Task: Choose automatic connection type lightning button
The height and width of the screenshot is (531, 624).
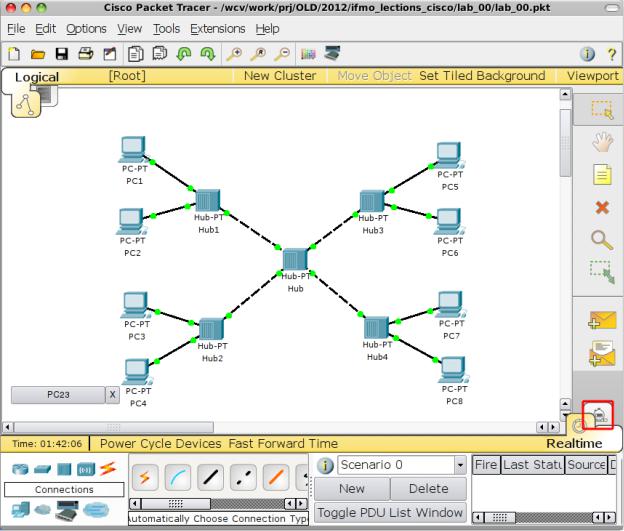Action: [x=144, y=477]
